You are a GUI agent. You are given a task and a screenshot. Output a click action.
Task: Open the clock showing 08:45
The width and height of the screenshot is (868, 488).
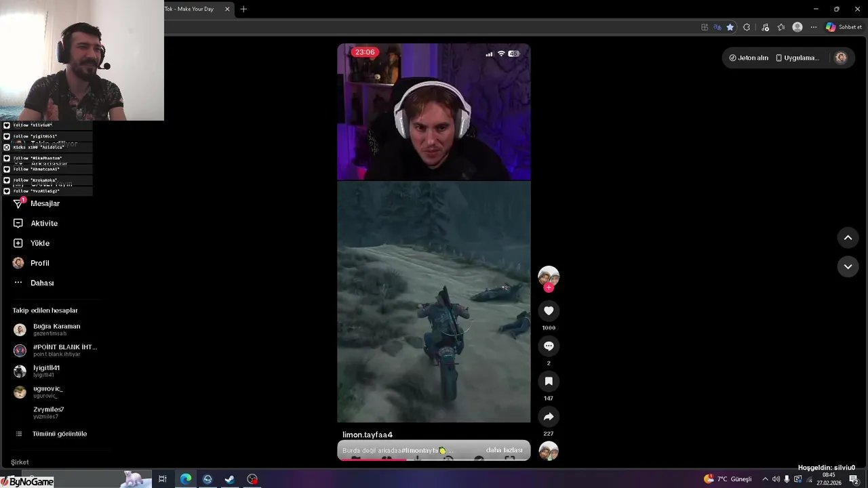[829, 479]
